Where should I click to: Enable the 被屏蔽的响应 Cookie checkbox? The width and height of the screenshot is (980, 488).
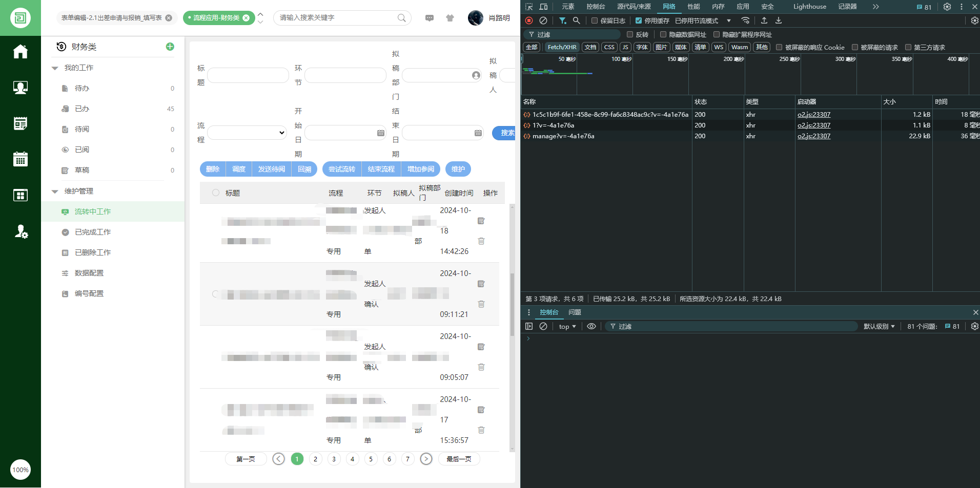pos(779,47)
